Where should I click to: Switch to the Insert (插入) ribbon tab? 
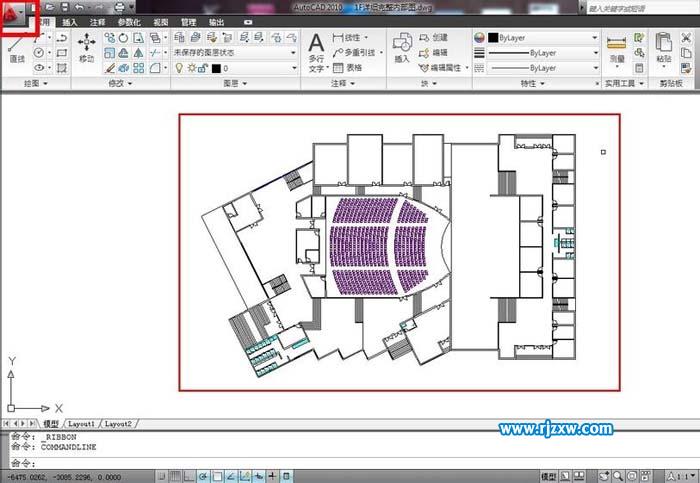pos(69,22)
